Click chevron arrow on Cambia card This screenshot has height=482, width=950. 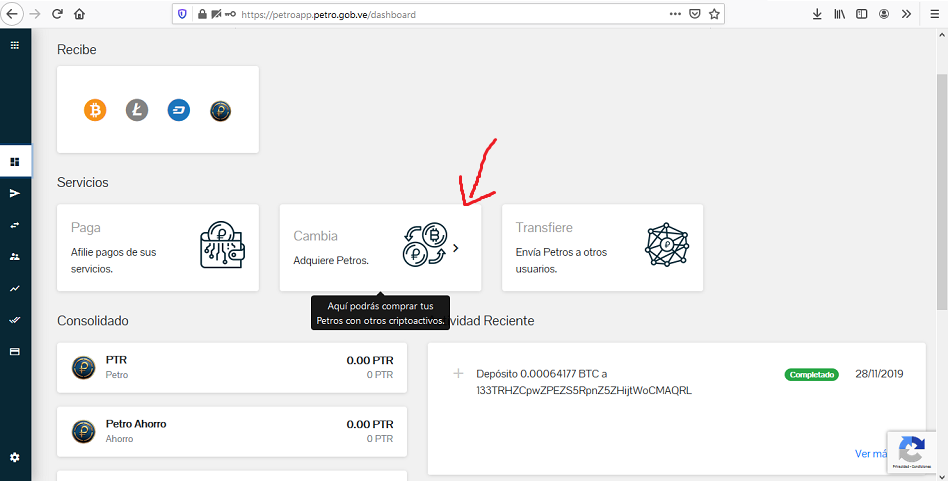(x=456, y=248)
